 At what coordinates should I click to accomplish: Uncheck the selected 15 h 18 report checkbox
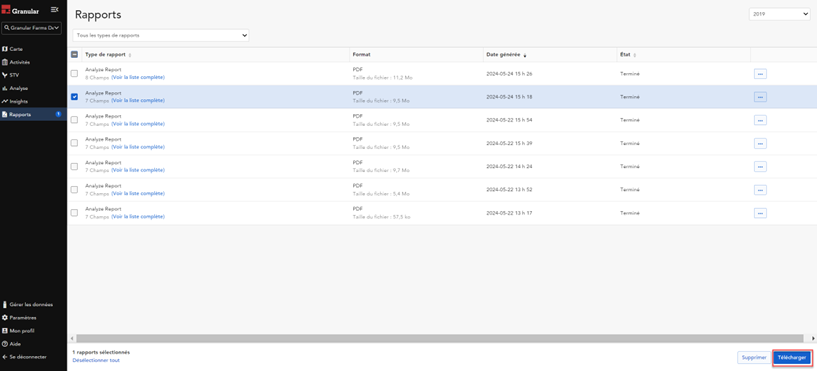(x=75, y=97)
